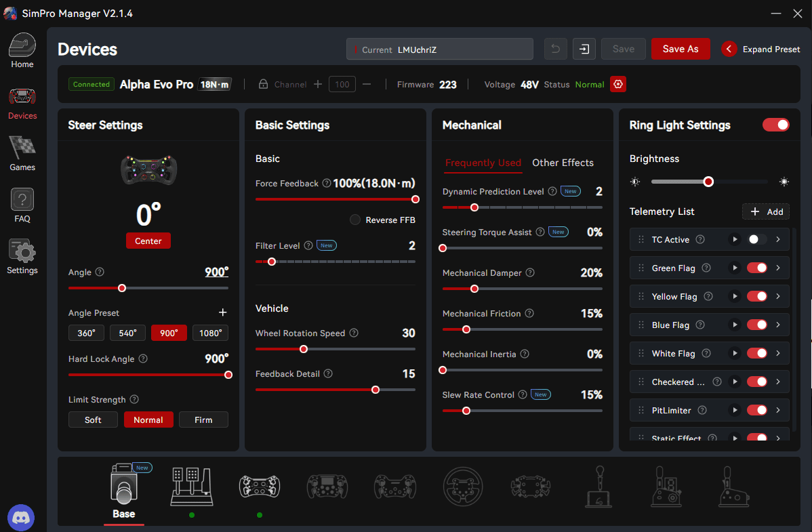Image resolution: width=812 pixels, height=532 pixels.
Task: Show help for Force Feedback
Action: coord(326,183)
